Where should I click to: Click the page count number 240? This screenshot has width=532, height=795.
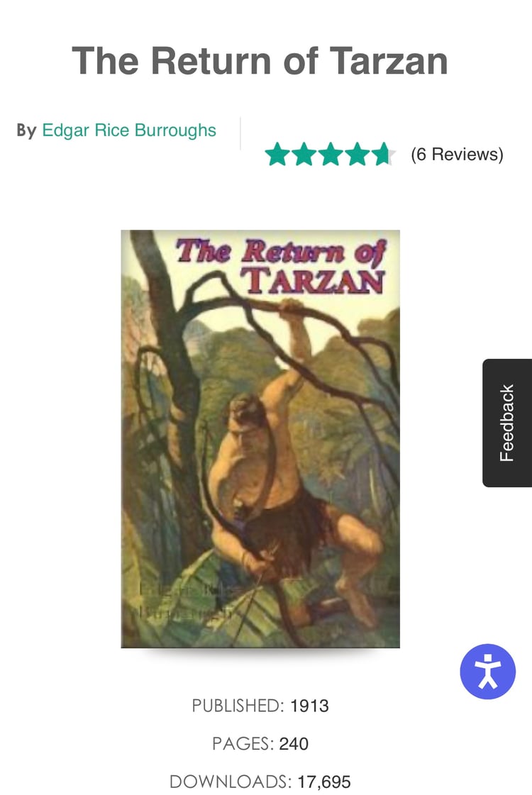click(294, 744)
